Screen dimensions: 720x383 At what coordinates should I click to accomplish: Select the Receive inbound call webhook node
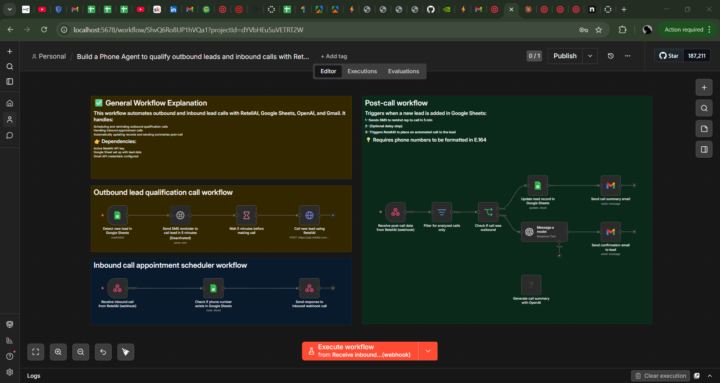pyautogui.click(x=118, y=288)
